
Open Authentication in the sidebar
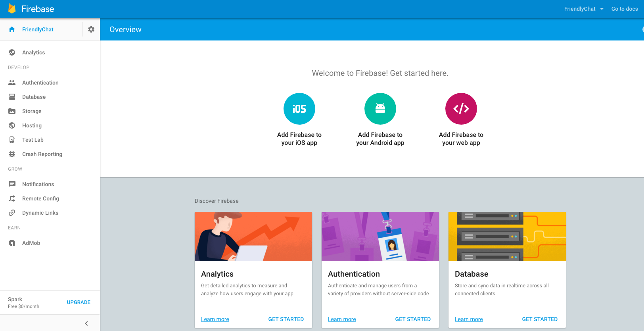(x=40, y=83)
